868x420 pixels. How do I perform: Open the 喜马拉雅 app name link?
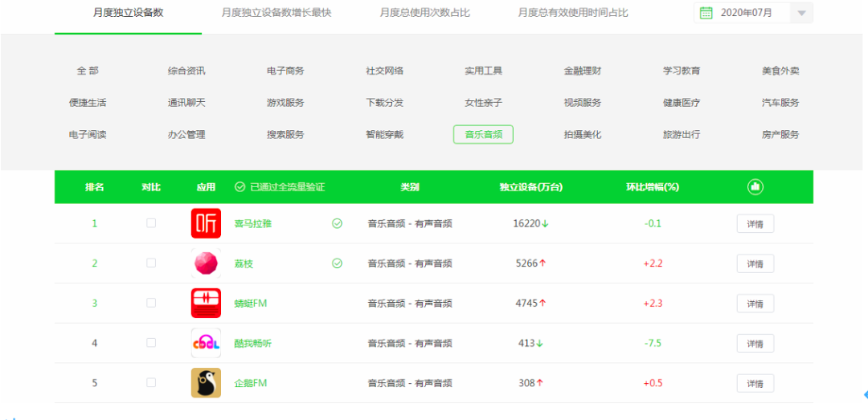(253, 223)
